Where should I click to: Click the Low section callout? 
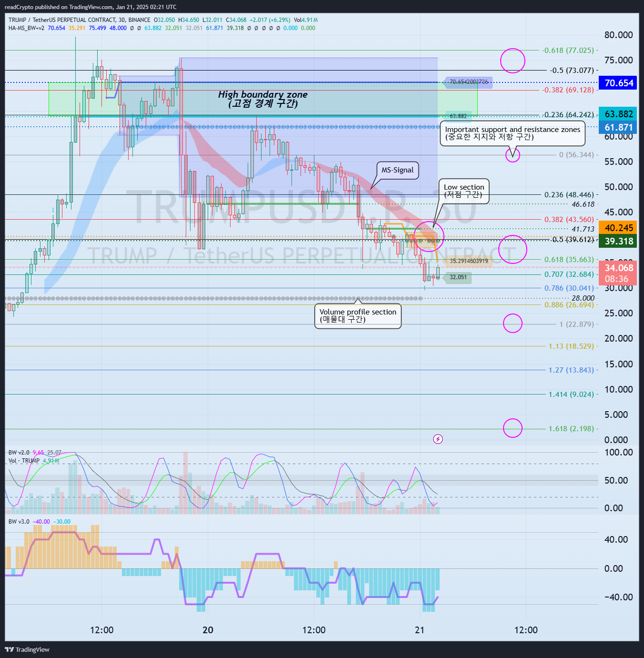(x=463, y=191)
